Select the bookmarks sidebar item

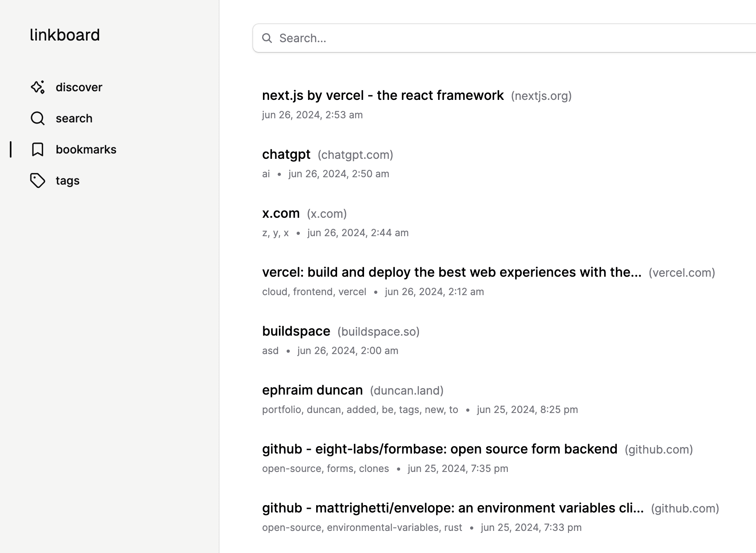tap(86, 149)
